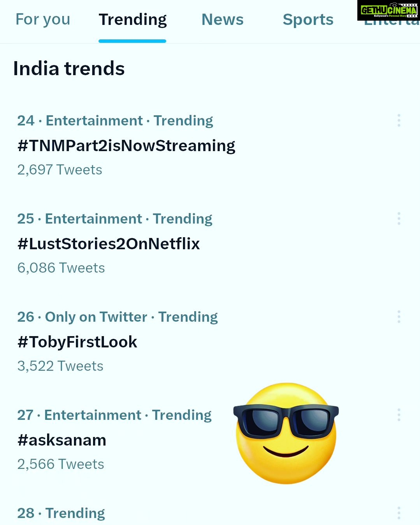
Task: View the 6,086 Tweets count for LustStories2
Action: (x=61, y=268)
